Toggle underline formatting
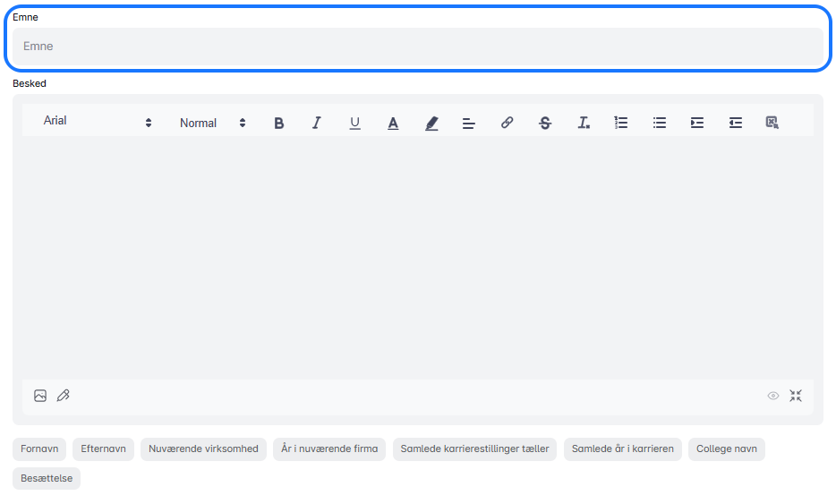This screenshot has width=836, height=504. [x=354, y=124]
